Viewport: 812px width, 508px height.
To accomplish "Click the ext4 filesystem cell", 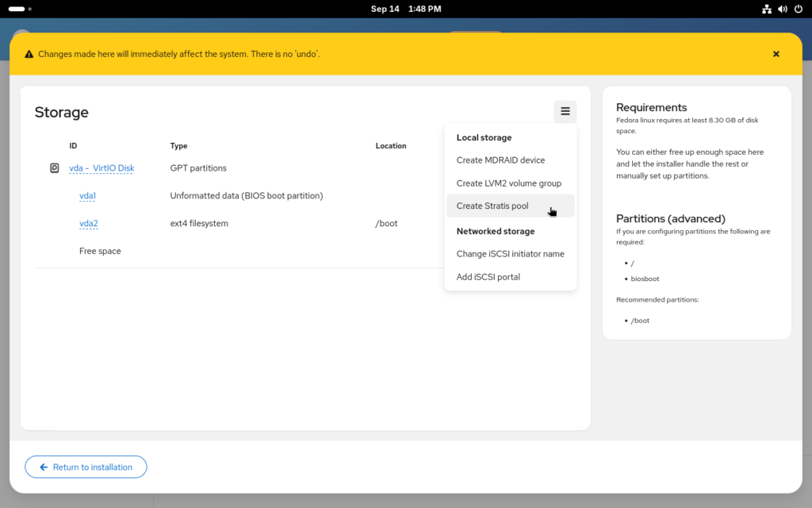I will tap(199, 223).
